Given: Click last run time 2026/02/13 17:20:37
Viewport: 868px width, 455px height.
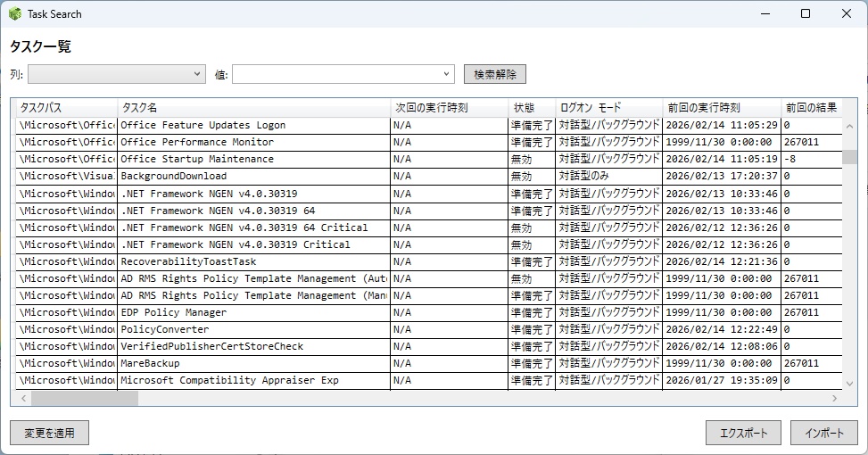Looking at the screenshot, I should pyautogui.click(x=722, y=176).
